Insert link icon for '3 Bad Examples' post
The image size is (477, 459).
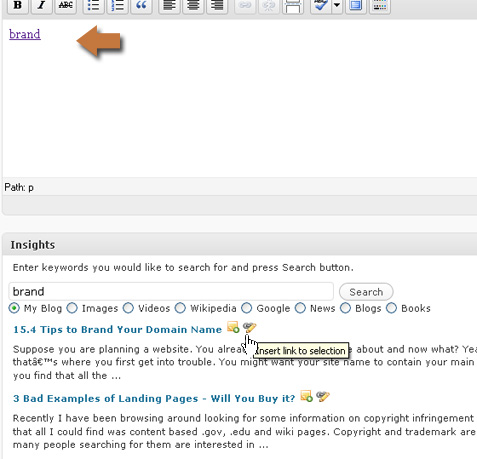(x=323, y=397)
